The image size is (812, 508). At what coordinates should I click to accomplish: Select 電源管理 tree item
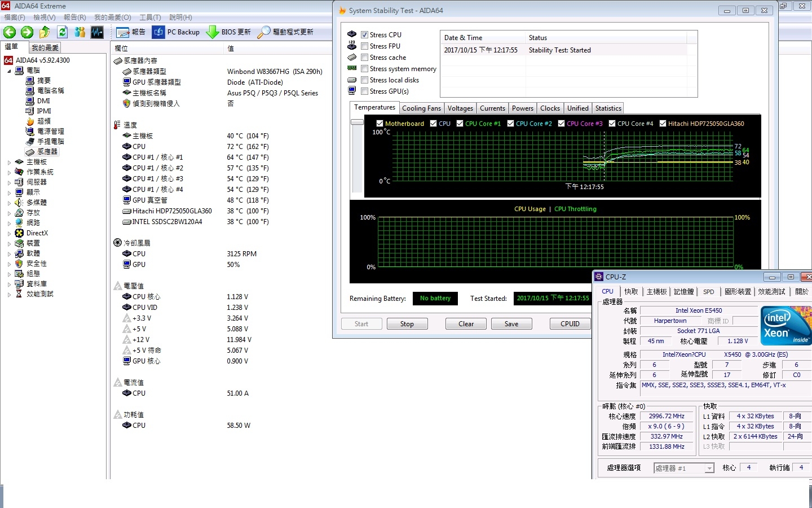51,132
